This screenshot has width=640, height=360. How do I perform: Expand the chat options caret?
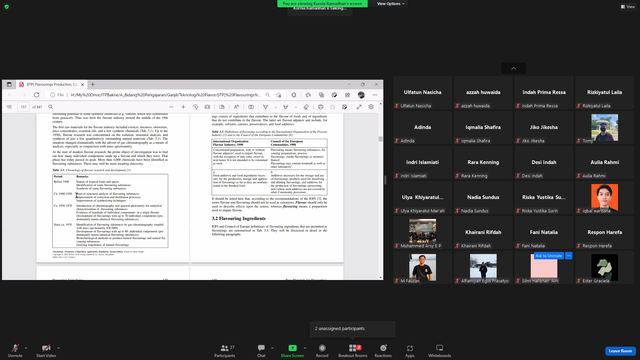(272, 348)
